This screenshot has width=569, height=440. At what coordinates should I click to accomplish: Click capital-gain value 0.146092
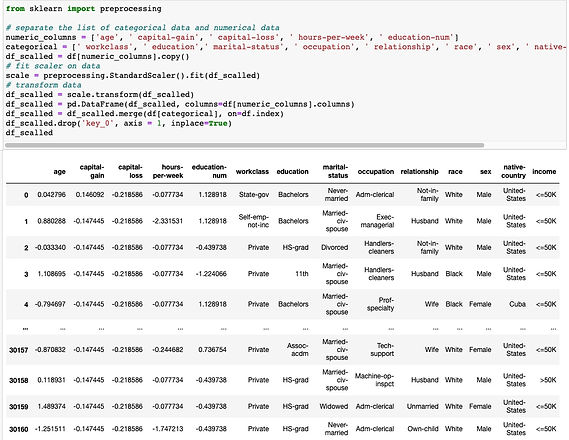point(90,195)
